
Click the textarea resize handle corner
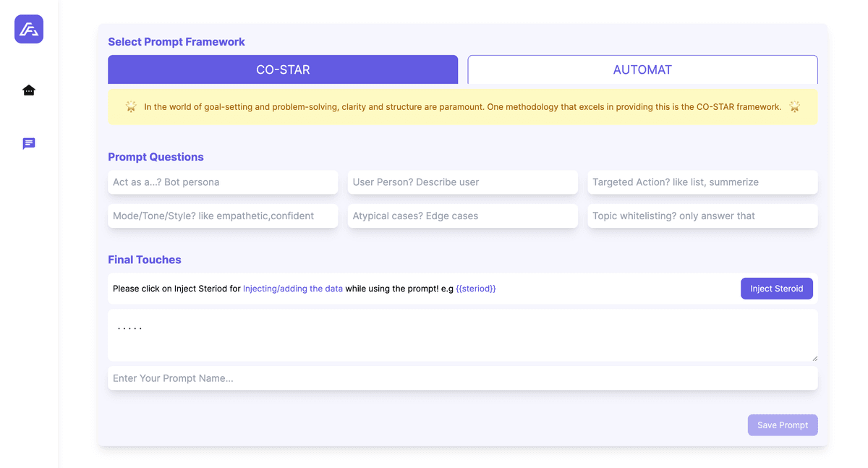point(814,357)
